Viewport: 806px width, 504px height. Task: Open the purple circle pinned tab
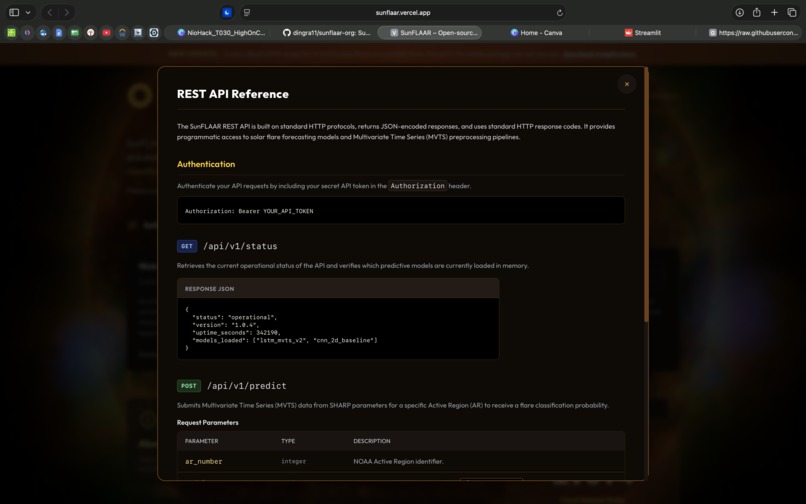tap(27, 32)
